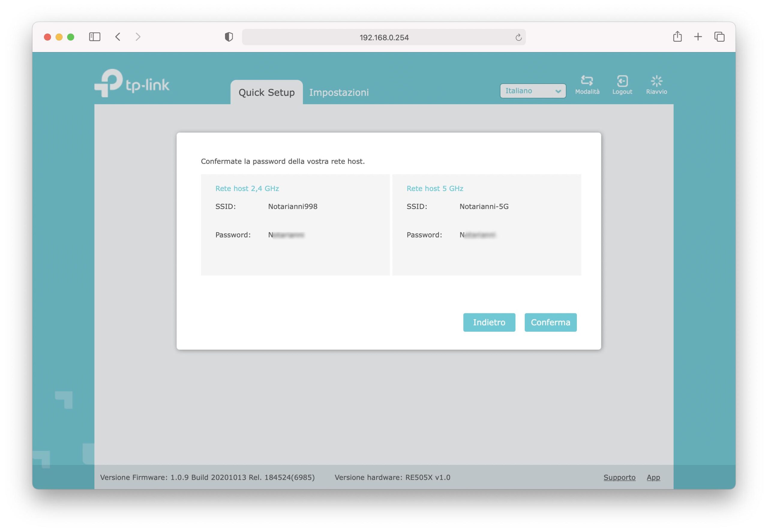768x532 pixels.
Task: Switch to the Impostazioni tab
Action: point(339,92)
